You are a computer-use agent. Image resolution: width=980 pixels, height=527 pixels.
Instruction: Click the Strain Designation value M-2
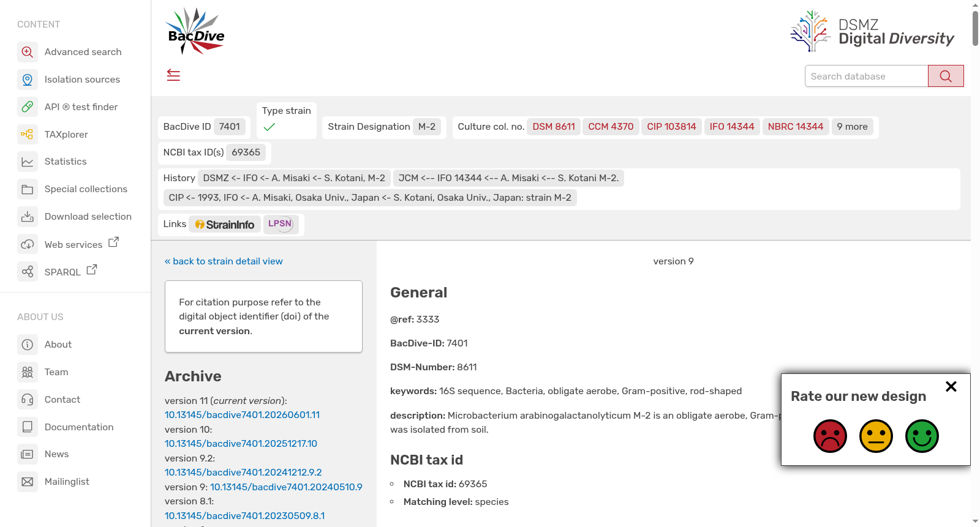pos(427,127)
